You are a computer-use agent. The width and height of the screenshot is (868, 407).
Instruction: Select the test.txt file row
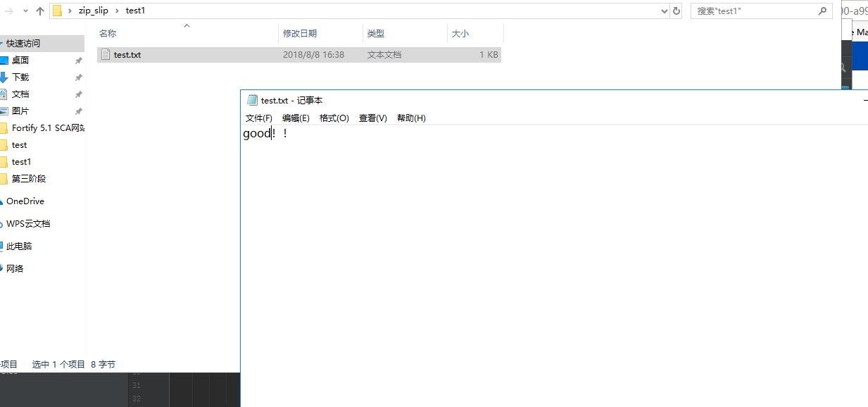[x=299, y=54]
